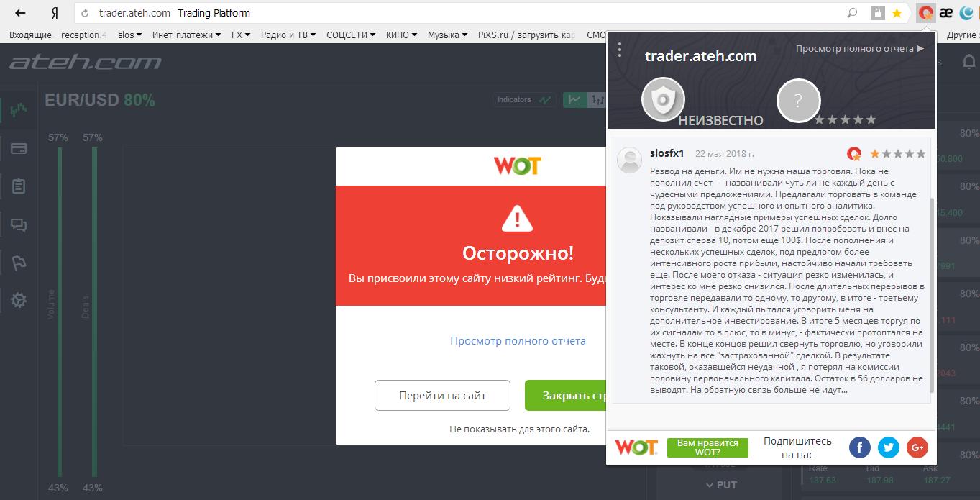The width and height of the screenshot is (980, 500).
Task: Open the blue crescent extension icon
Action: click(966, 13)
